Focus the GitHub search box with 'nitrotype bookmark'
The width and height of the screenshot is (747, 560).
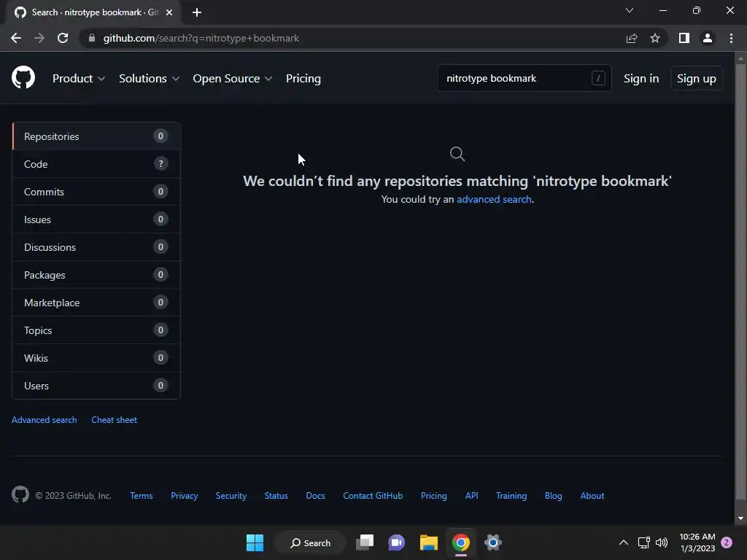(x=525, y=78)
